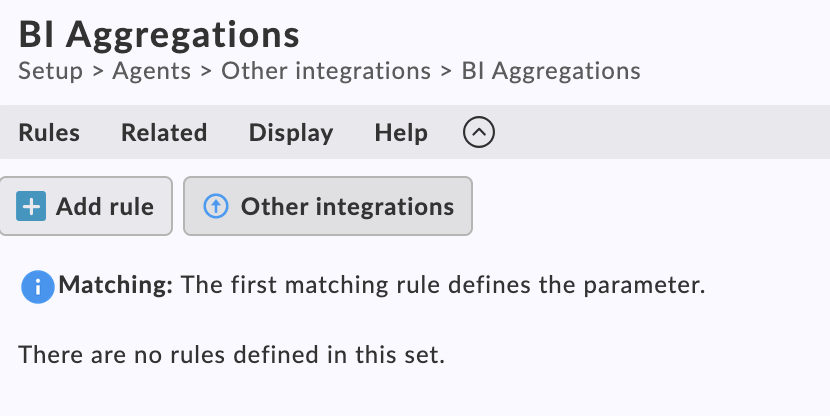Open the Rules menu
This screenshot has width=830, height=416.
tap(49, 133)
